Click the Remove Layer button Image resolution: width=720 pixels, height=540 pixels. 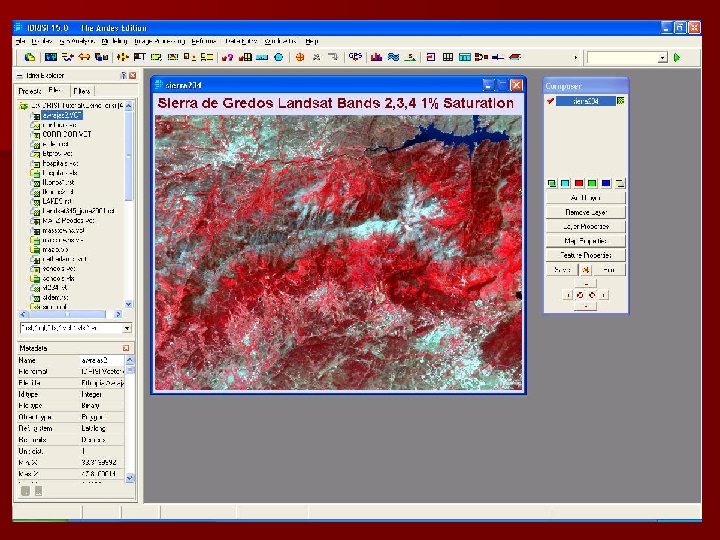[585, 212]
